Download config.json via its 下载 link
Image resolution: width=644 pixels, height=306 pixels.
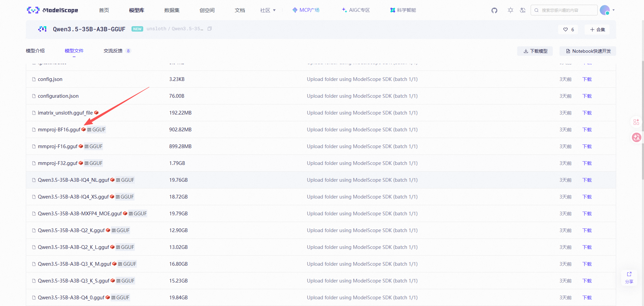(x=587, y=79)
